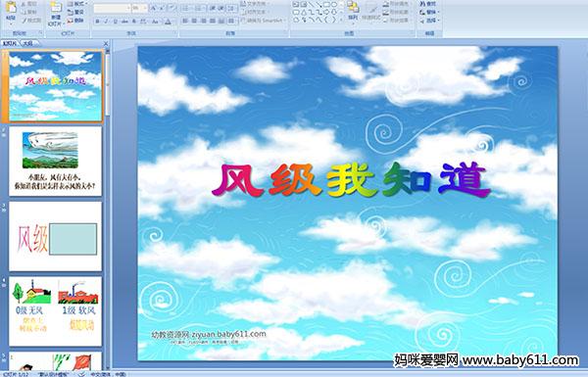Select the Left Brace shape in gallery
The width and height of the screenshot is (588, 377).
coord(326,20)
